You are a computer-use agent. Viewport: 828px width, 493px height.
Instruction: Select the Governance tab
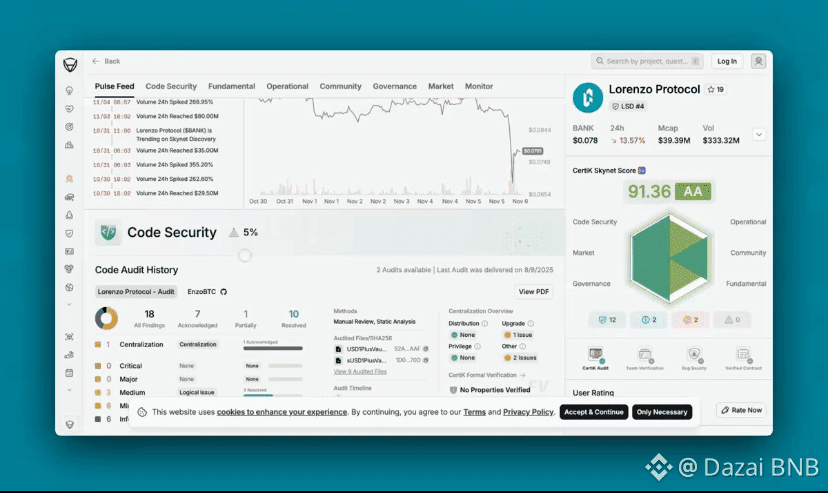coord(394,86)
